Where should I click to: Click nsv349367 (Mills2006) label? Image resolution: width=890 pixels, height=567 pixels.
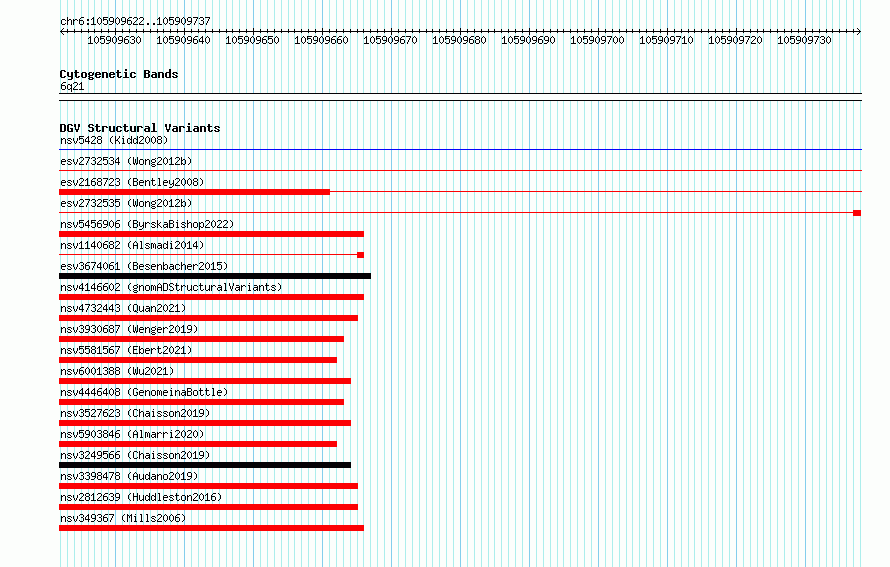coord(123,518)
